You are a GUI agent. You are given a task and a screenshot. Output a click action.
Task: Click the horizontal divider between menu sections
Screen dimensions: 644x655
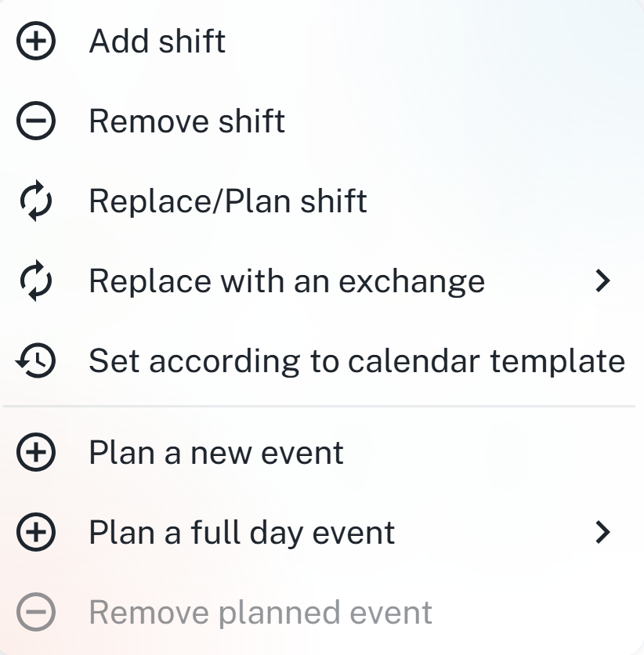[x=321, y=407]
